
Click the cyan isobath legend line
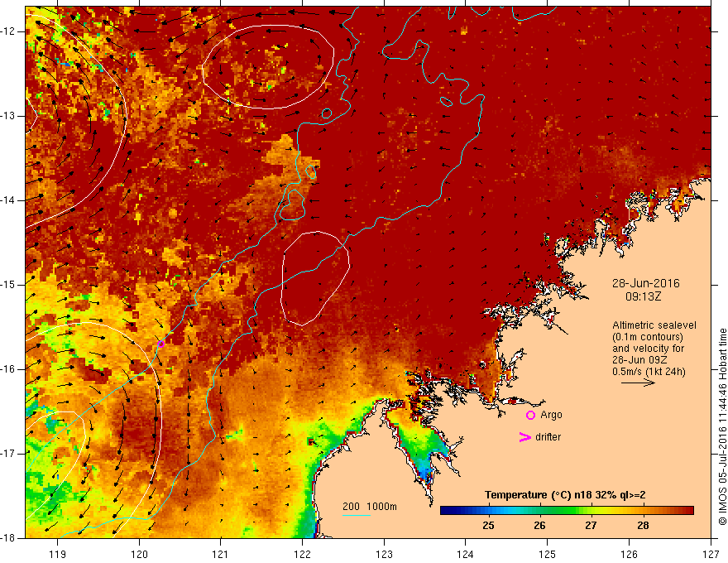click(x=356, y=515)
